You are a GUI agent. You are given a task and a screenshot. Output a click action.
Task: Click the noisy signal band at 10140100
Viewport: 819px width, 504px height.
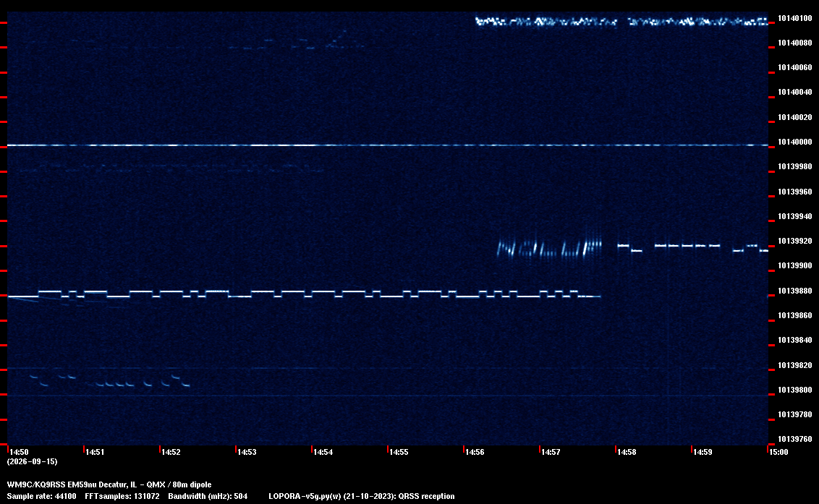tap(621, 22)
